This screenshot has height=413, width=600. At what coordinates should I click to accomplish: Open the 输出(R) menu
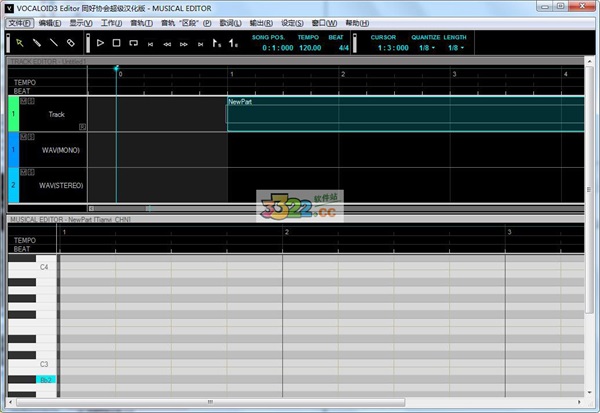[x=261, y=23]
